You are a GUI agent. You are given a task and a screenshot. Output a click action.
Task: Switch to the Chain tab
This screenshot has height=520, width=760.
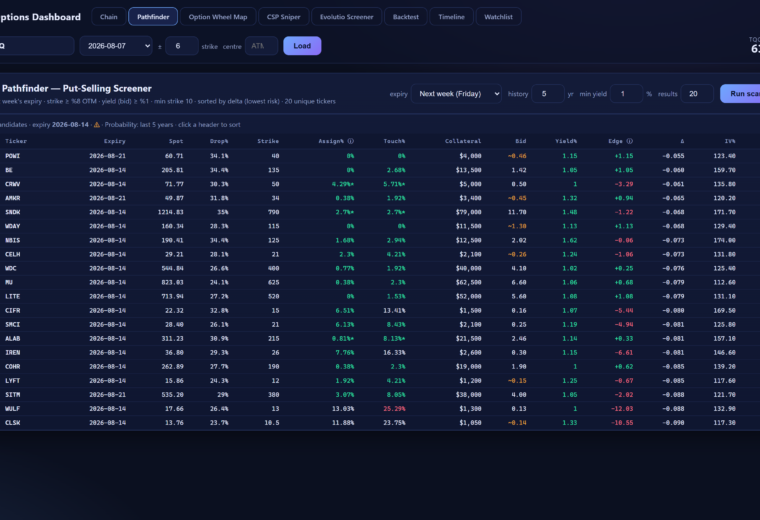(x=109, y=16)
